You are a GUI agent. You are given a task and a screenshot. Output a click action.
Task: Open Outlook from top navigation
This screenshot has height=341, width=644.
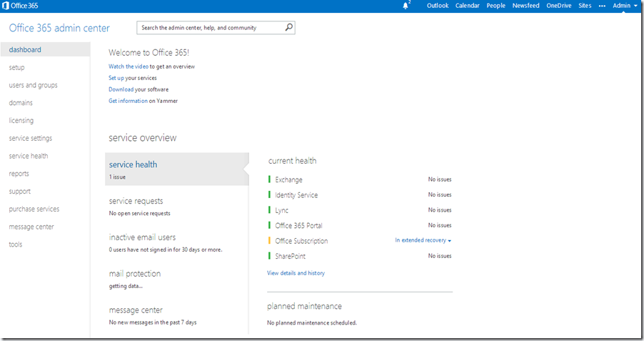coord(438,5)
